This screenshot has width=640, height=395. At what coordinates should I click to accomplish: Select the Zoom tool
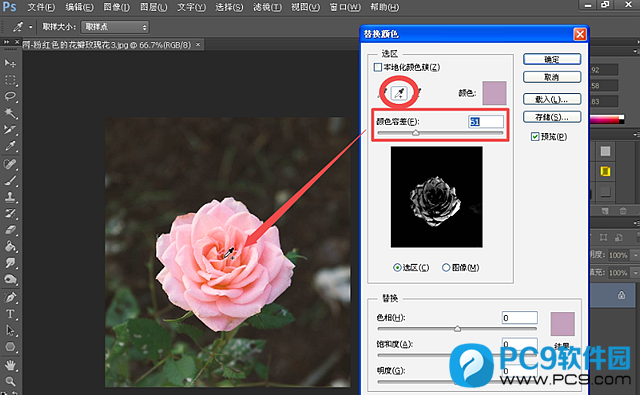click(10, 381)
